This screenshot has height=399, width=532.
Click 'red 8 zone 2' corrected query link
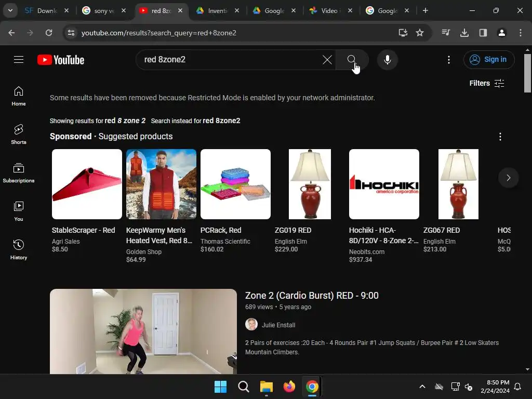[x=125, y=121]
